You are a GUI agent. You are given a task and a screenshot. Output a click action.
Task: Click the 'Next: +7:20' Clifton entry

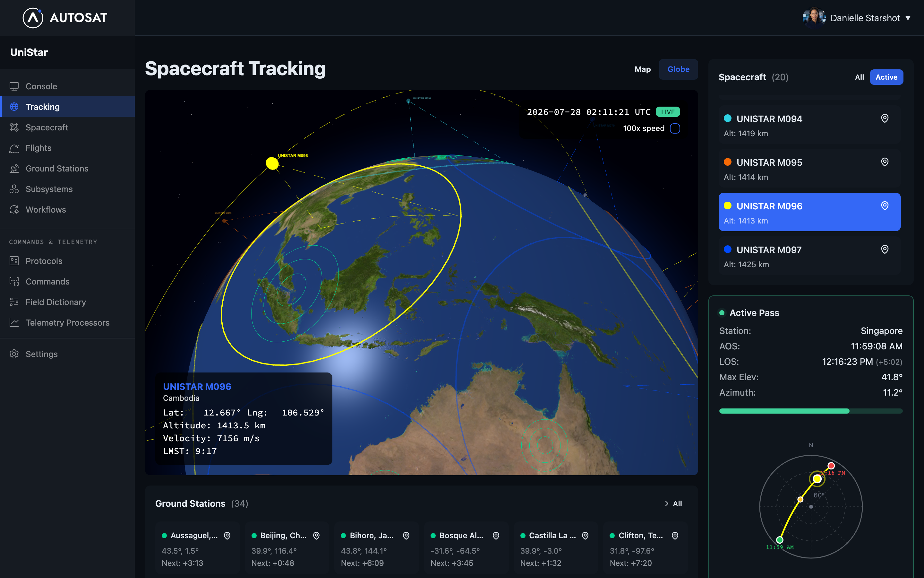[x=631, y=563]
